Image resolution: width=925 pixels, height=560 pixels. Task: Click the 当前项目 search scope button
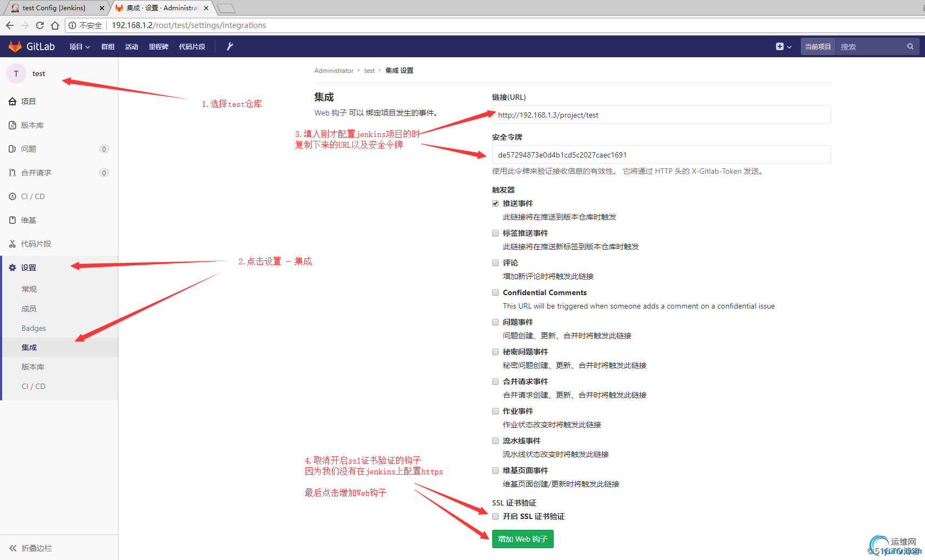coord(818,47)
